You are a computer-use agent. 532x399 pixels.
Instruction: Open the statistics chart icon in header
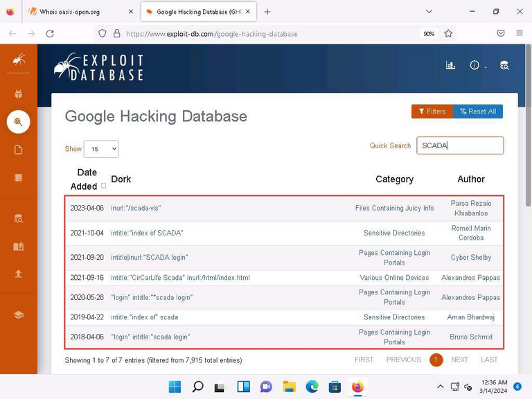450,65
